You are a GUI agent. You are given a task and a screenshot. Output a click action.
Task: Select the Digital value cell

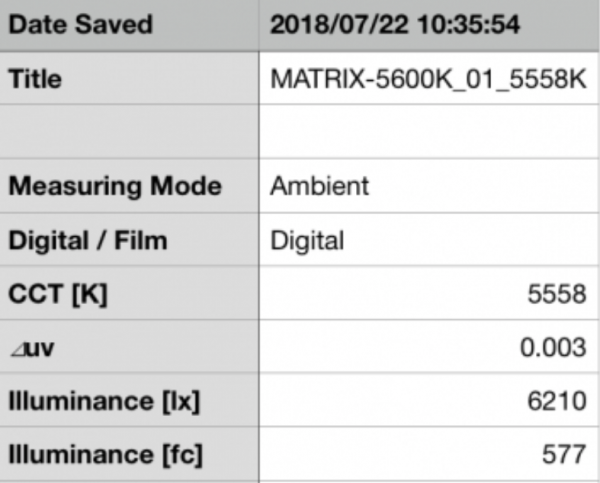click(x=429, y=240)
